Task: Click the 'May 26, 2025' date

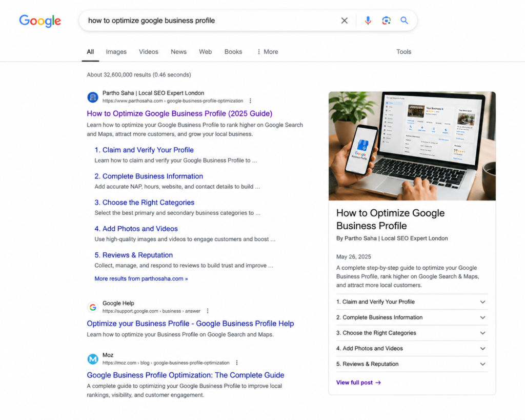Action: [354, 257]
